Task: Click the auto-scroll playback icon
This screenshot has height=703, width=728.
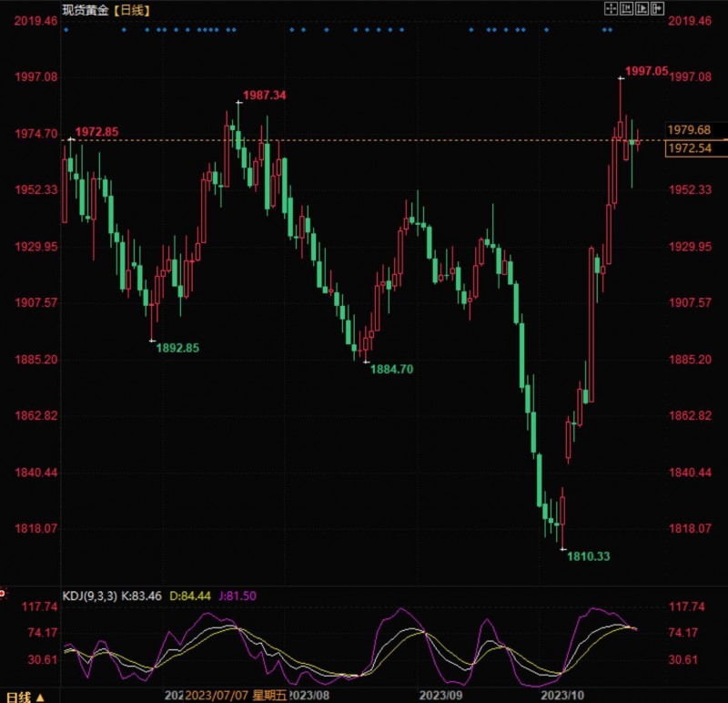Action: click(640, 9)
